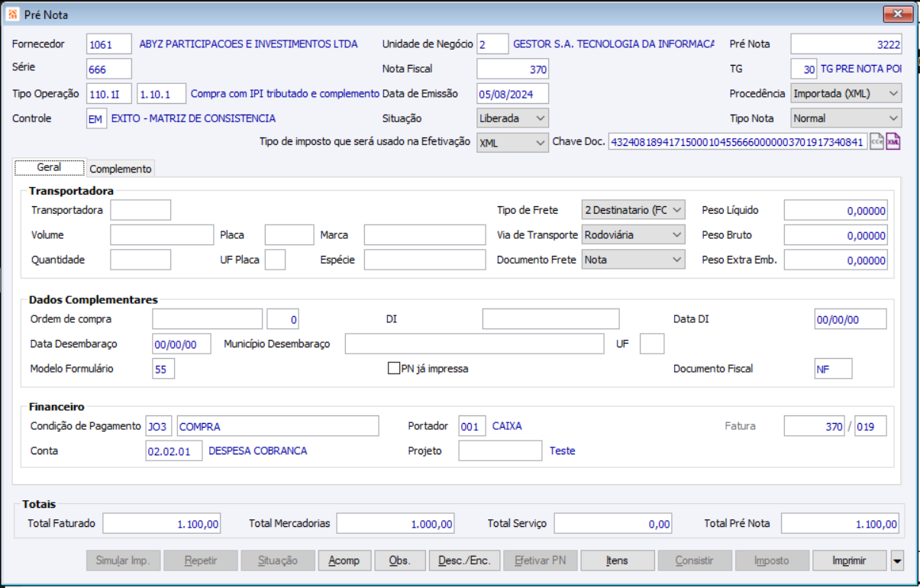
Task: Click the Pré Nota window title icon
Action: 12,14
